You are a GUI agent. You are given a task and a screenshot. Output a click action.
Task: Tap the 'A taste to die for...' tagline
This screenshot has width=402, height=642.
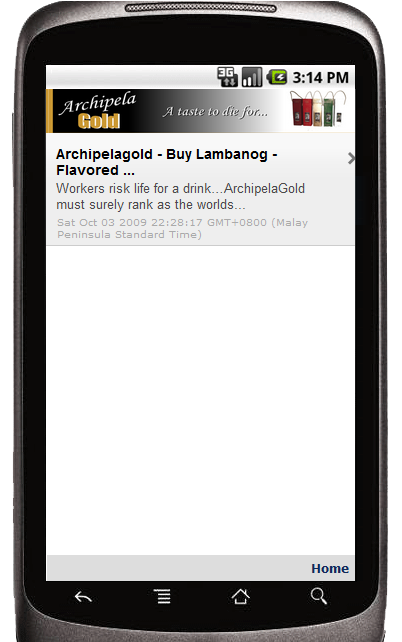pos(215,111)
